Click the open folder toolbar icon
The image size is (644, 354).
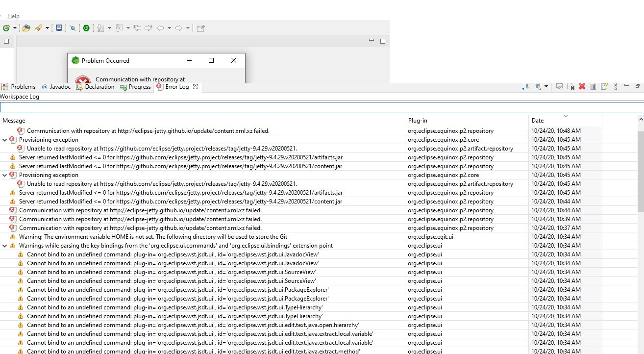tap(26, 28)
